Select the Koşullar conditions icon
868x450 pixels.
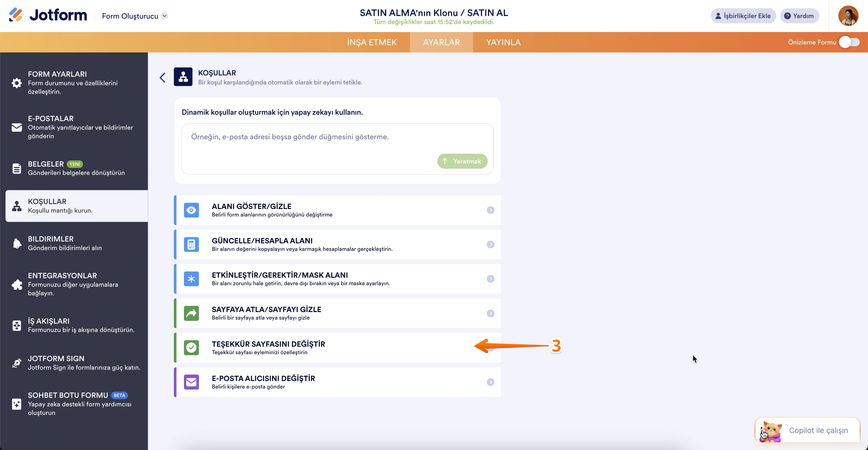(16, 206)
